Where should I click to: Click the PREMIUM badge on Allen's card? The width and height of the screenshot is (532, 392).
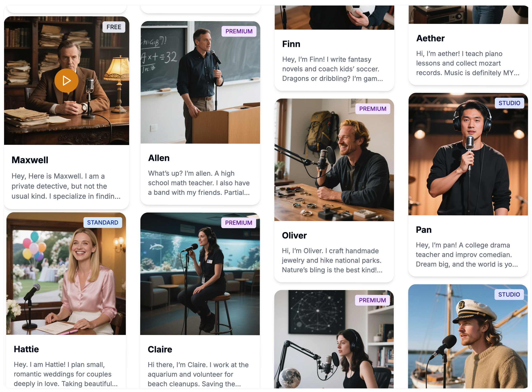click(x=239, y=31)
